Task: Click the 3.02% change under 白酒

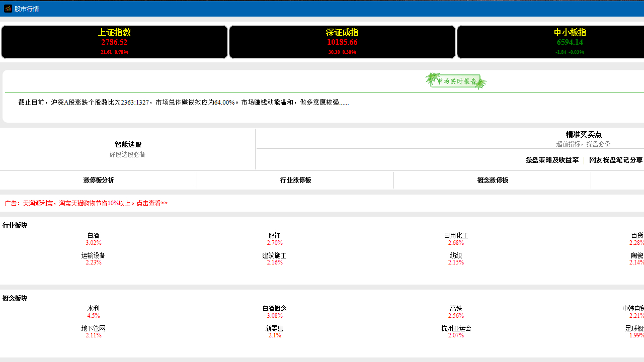Action: pyautogui.click(x=93, y=243)
